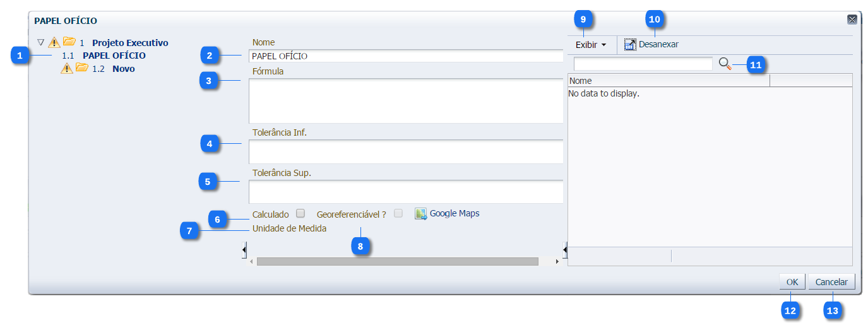Screen dimensions: 868x323
Task: Click the Desanexar detach icon
Action: (629, 44)
